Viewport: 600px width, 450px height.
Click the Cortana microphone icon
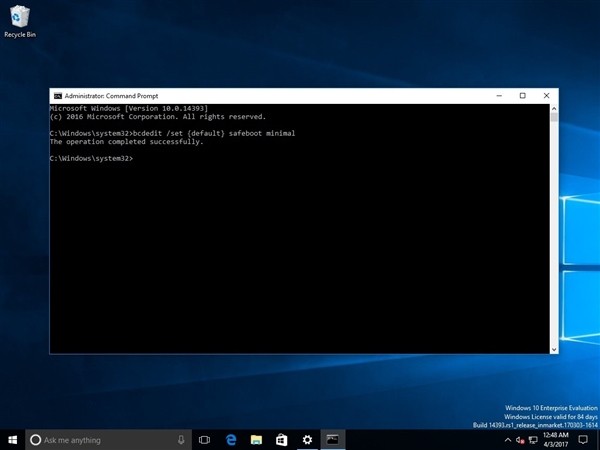[181, 440]
